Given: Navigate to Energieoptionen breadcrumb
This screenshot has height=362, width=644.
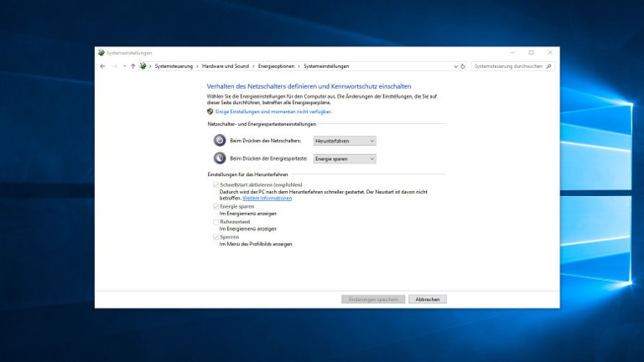Looking at the screenshot, I should pyautogui.click(x=276, y=65).
